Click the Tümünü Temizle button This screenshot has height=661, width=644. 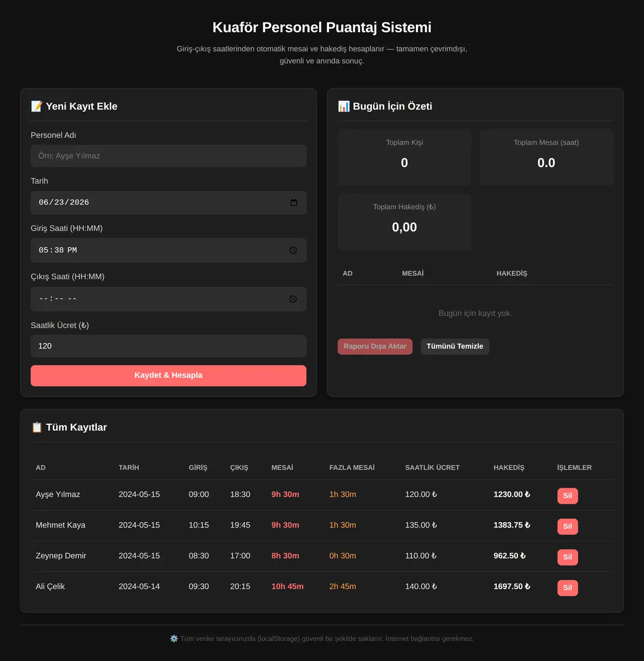[x=455, y=347]
